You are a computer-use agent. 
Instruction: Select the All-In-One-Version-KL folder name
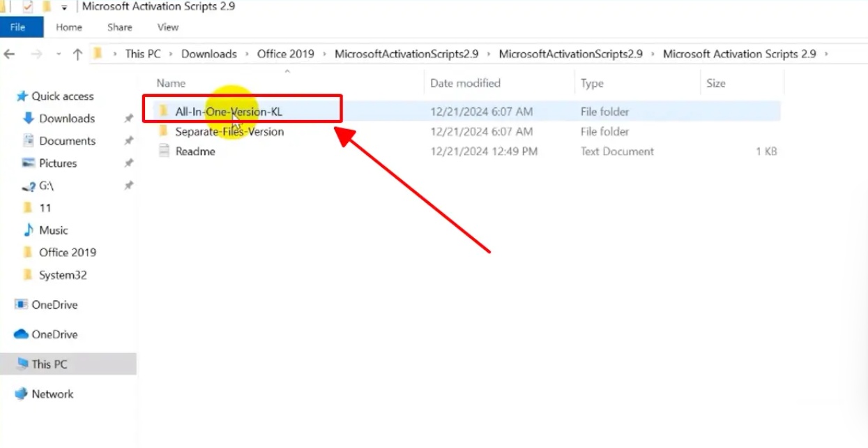[x=229, y=112]
